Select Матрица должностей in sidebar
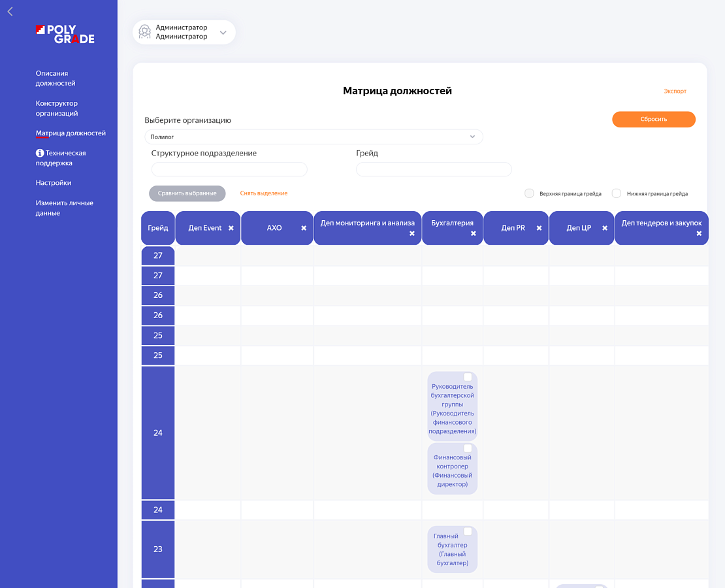Image resolution: width=725 pixels, height=588 pixels. pyautogui.click(x=71, y=133)
